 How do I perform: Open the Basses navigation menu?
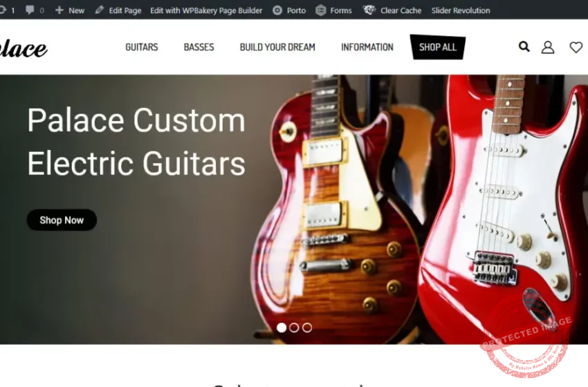click(x=199, y=47)
